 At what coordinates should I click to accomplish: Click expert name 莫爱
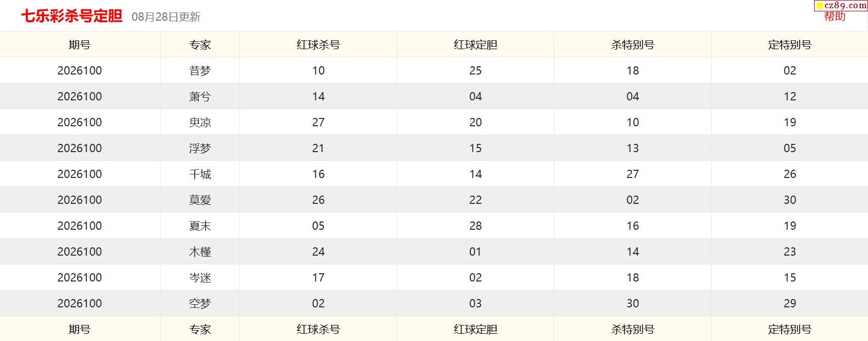(x=200, y=200)
